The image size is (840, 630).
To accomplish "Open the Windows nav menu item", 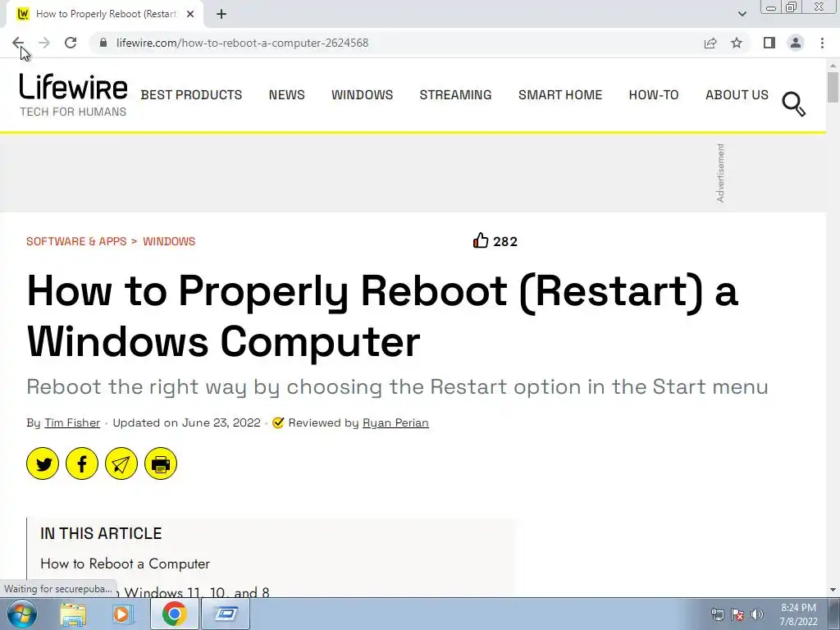I will tap(362, 95).
